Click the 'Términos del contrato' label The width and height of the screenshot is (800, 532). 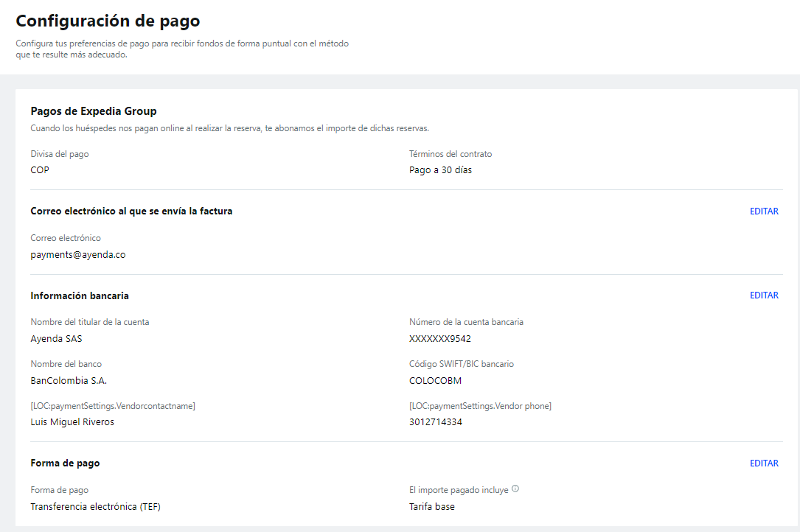coord(451,154)
